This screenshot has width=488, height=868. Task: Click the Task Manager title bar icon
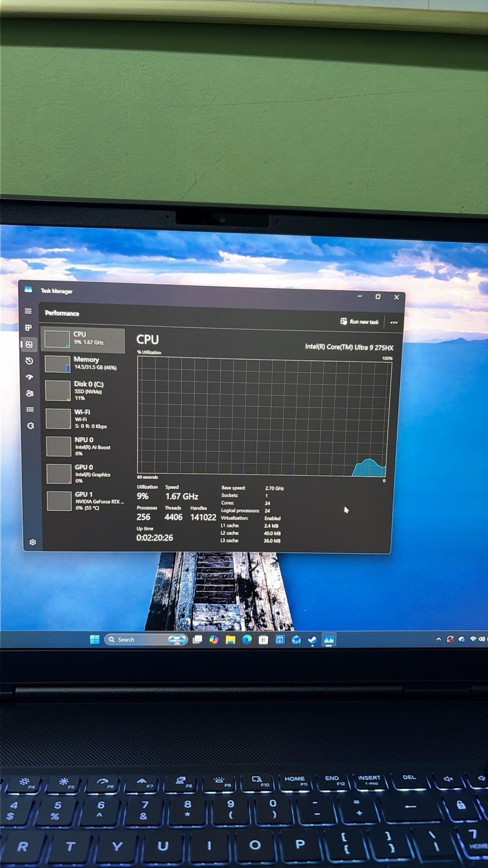coord(28,290)
